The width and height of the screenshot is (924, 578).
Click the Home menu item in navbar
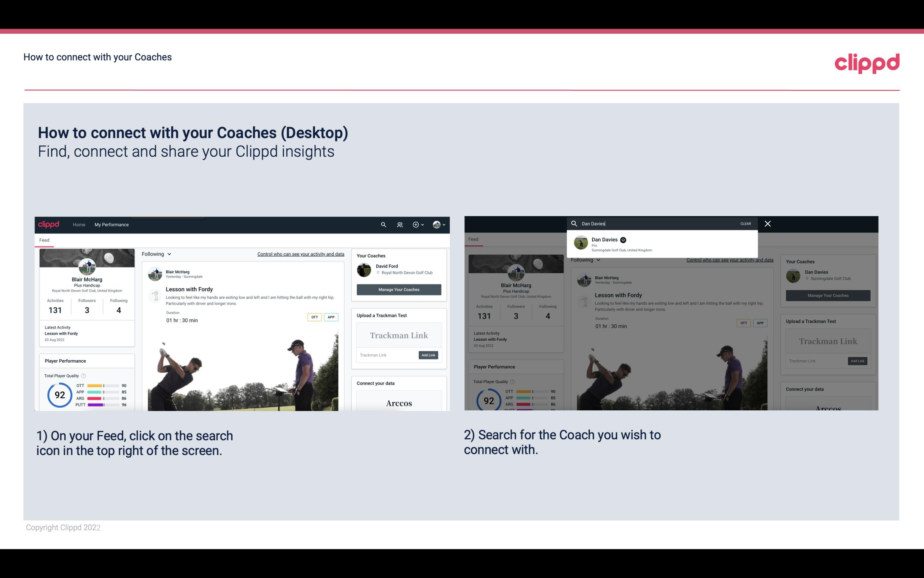79,224
